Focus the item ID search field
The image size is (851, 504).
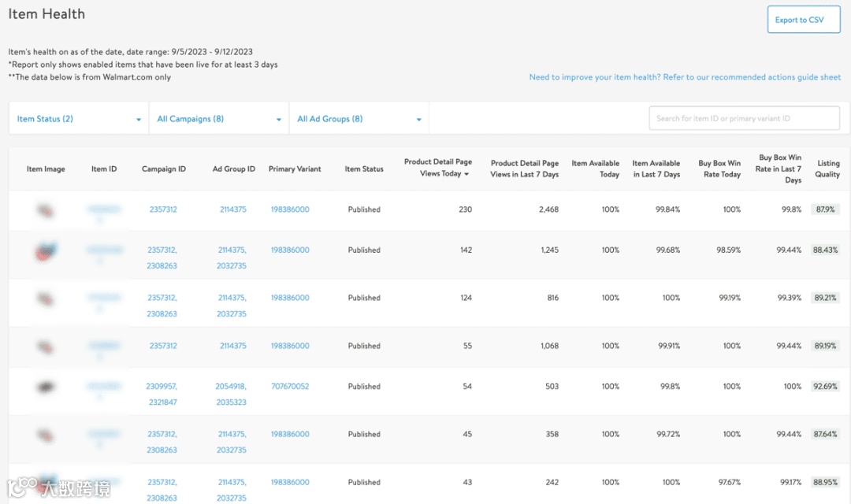point(744,118)
